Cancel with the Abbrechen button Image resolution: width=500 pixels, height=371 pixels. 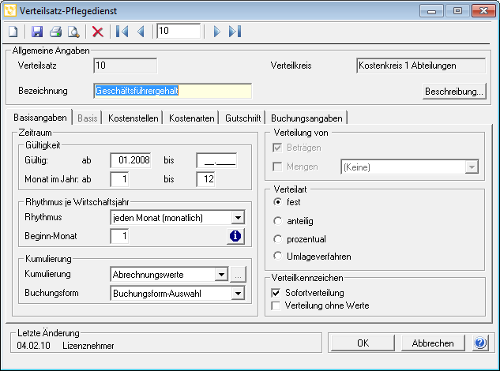point(433,343)
